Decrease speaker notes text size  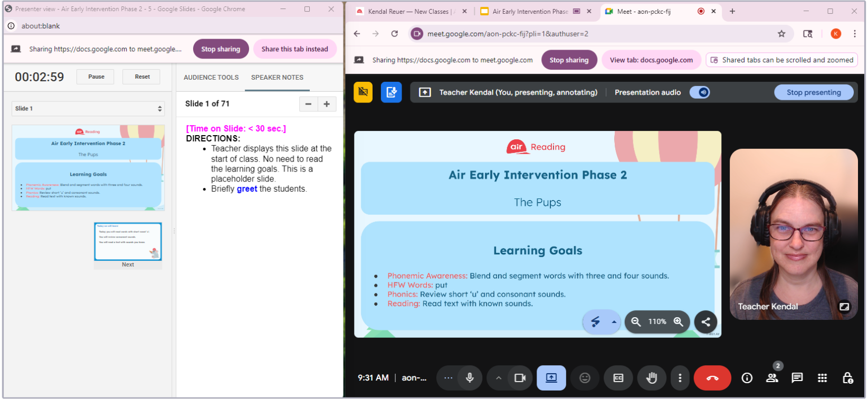[x=308, y=104]
